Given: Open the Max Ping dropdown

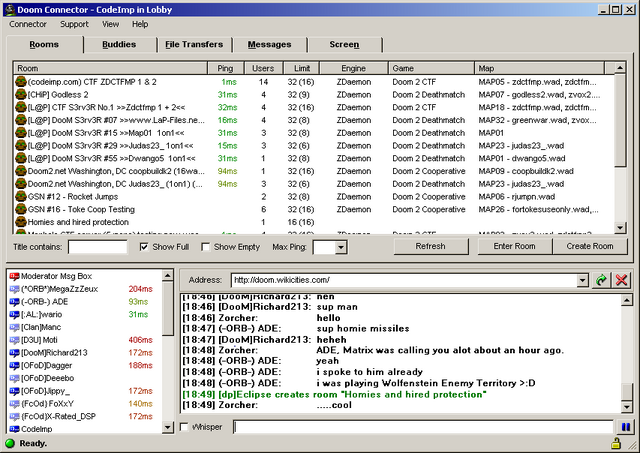Looking at the screenshot, I should (341, 247).
